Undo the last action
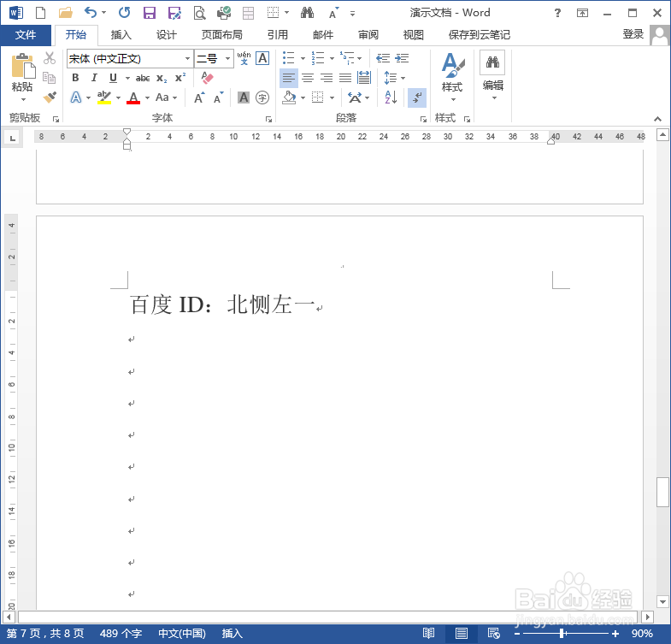The width and height of the screenshot is (671, 644). pos(91,13)
